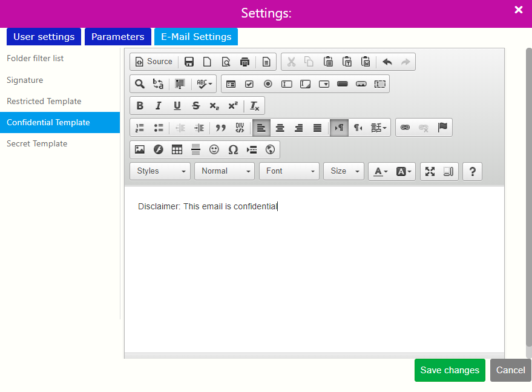Insert an Image
This screenshot has width=532, height=392.
(139, 149)
